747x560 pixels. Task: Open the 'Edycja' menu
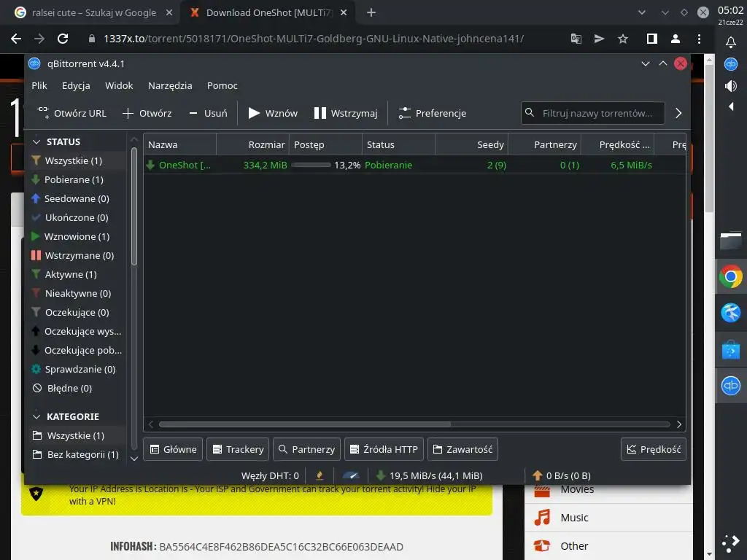click(76, 86)
